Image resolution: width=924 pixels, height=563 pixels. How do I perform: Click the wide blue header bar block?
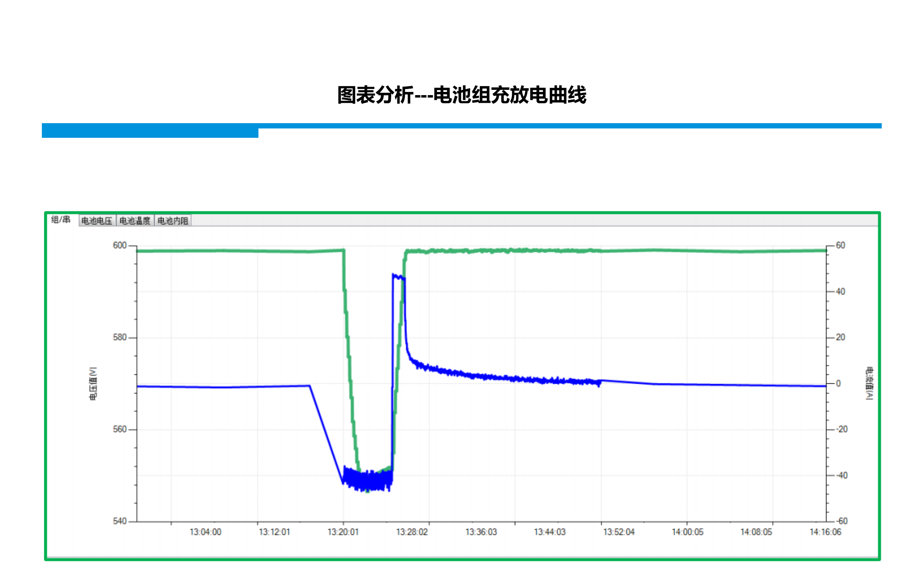click(x=150, y=130)
